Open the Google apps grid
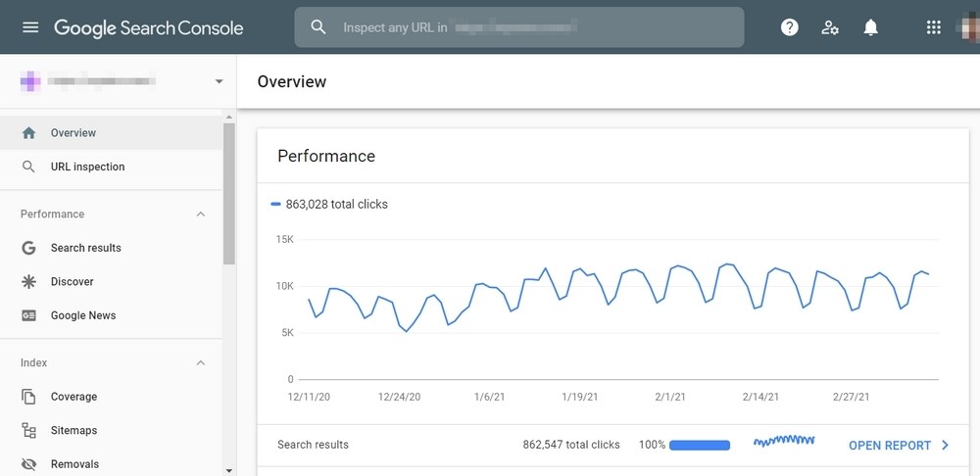Screen dimensions: 980x476 point(933,27)
